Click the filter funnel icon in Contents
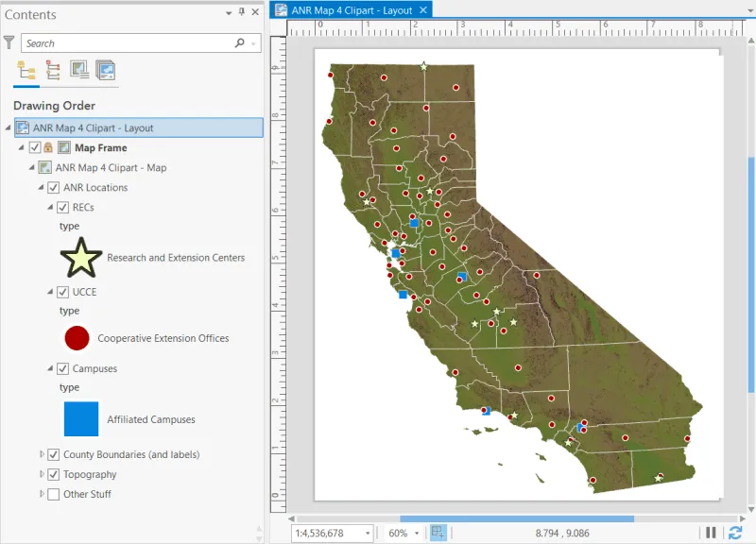 coord(9,42)
